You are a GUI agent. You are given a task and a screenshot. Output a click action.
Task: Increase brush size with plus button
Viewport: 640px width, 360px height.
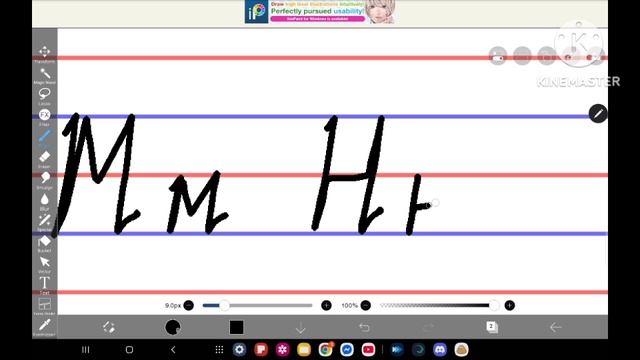point(326,305)
